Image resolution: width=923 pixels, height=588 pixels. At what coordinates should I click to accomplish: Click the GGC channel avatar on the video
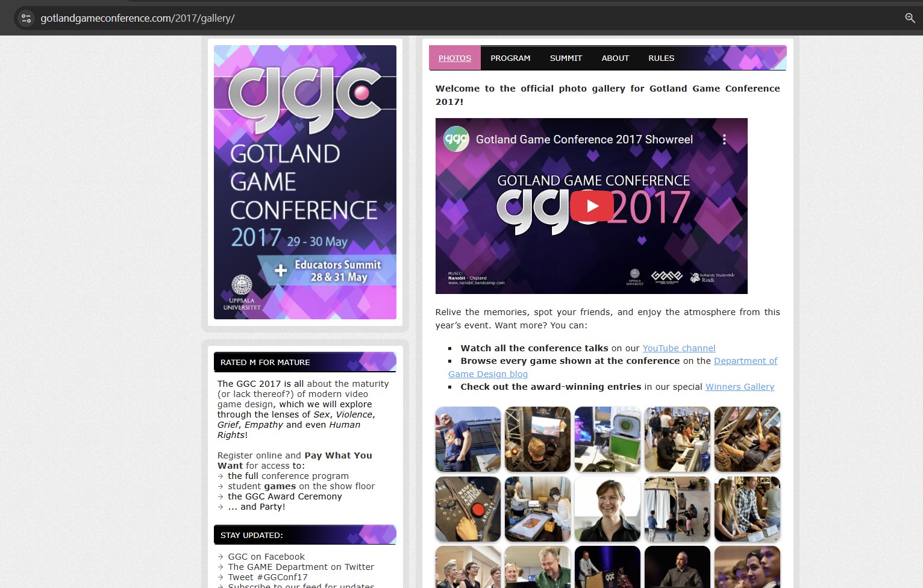(456, 139)
